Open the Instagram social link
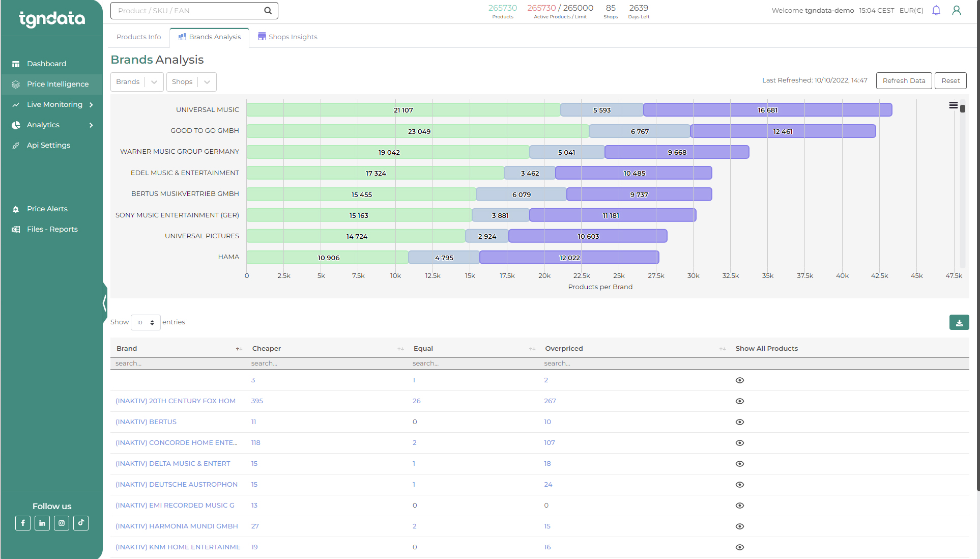 coord(62,523)
